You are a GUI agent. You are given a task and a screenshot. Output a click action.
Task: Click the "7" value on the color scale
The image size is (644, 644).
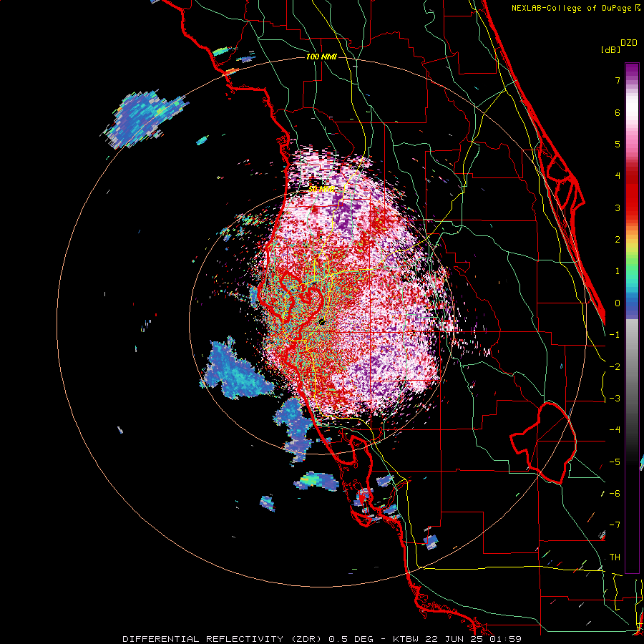(618, 80)
